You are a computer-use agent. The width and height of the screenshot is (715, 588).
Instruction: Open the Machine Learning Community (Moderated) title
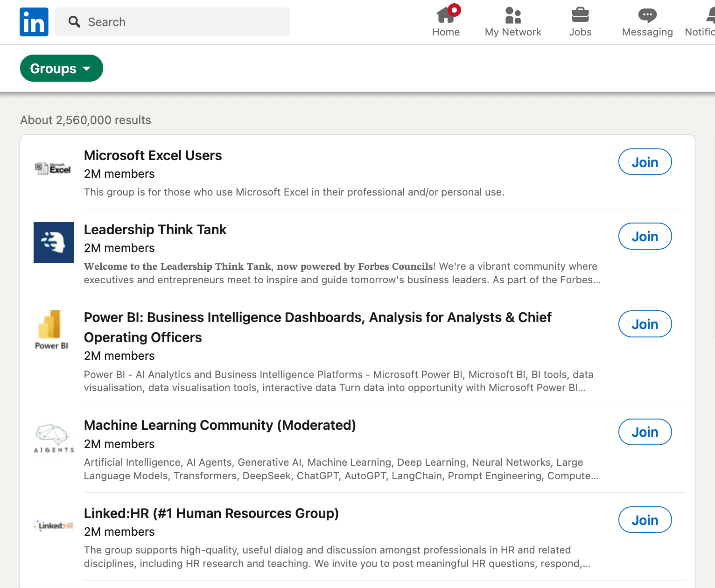(x=220, y=425)
